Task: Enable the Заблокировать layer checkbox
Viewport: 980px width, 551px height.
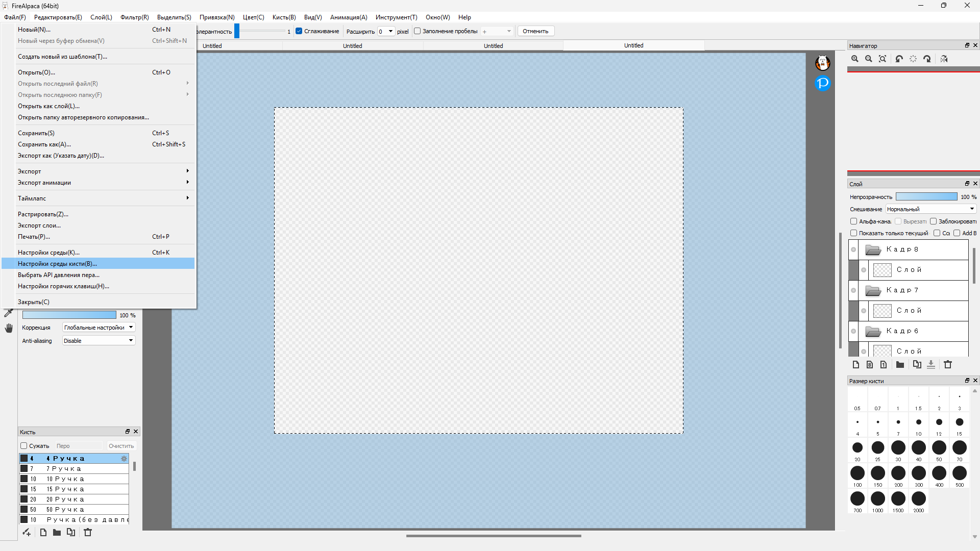Action: [x=933, y=221]
